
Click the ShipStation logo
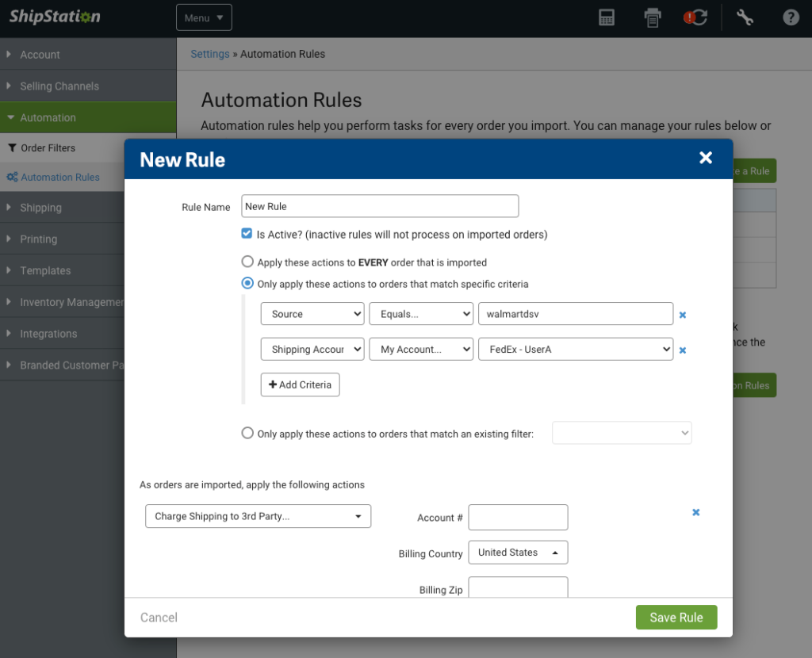pos(55,17)
